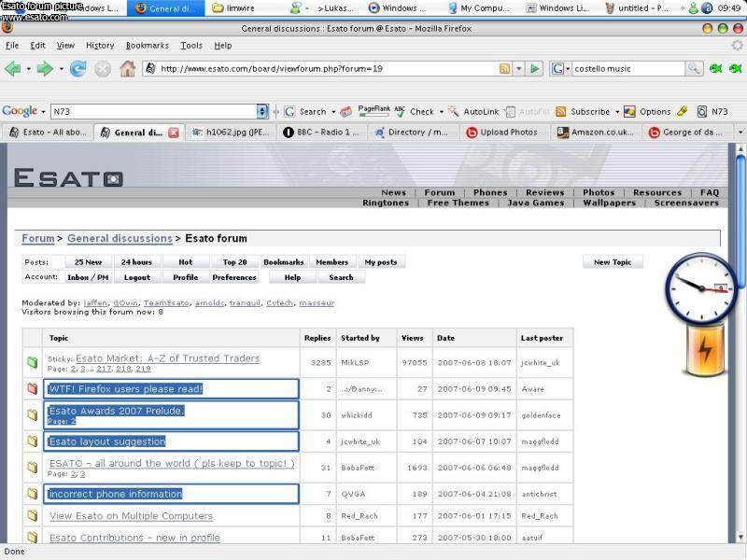The height and width of the screenshot is (560, 747).
Task: Open the Firefox Home page icon
Action: 127,68
